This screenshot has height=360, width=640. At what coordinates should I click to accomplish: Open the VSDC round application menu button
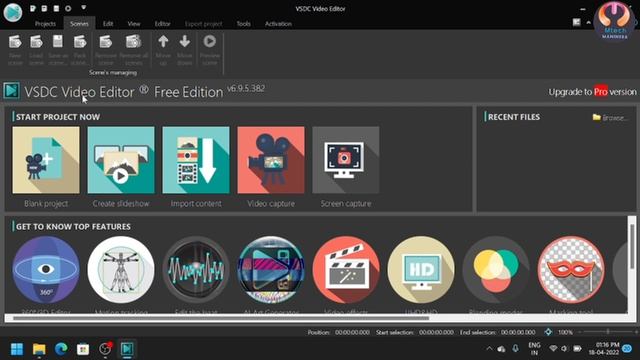click(x=13, y=12)
